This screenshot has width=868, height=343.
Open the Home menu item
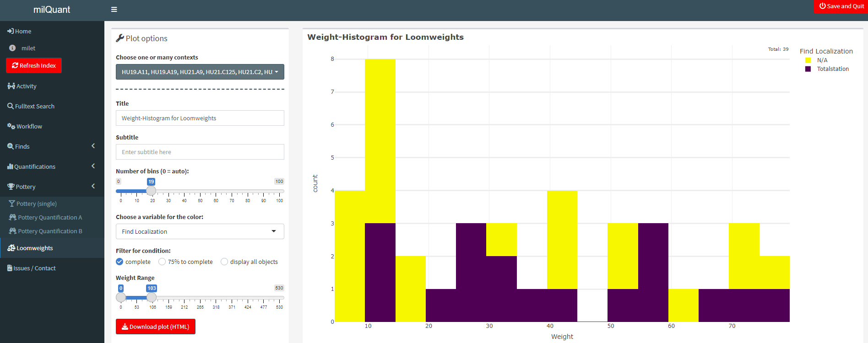click(x=52, y=31)
